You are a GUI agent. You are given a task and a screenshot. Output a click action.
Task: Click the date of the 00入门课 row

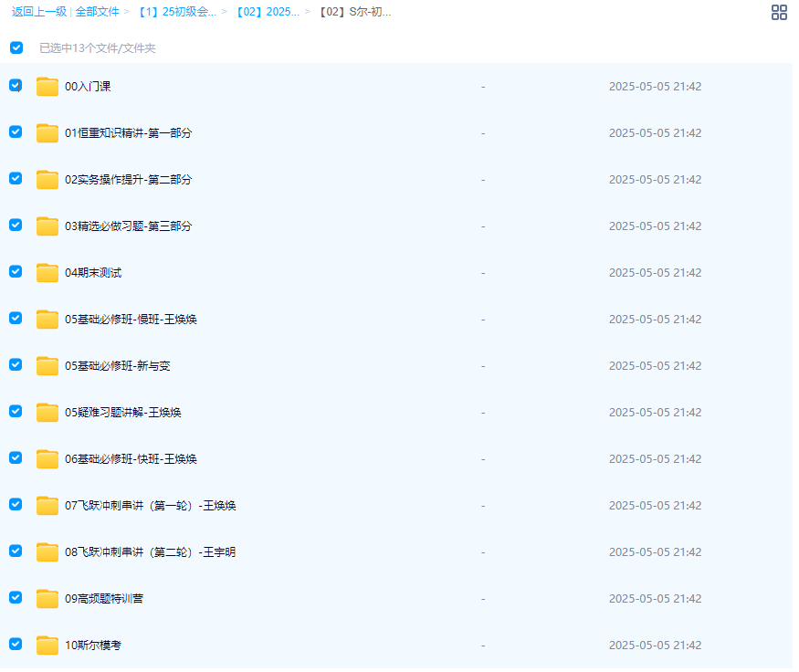pos(656,87)
